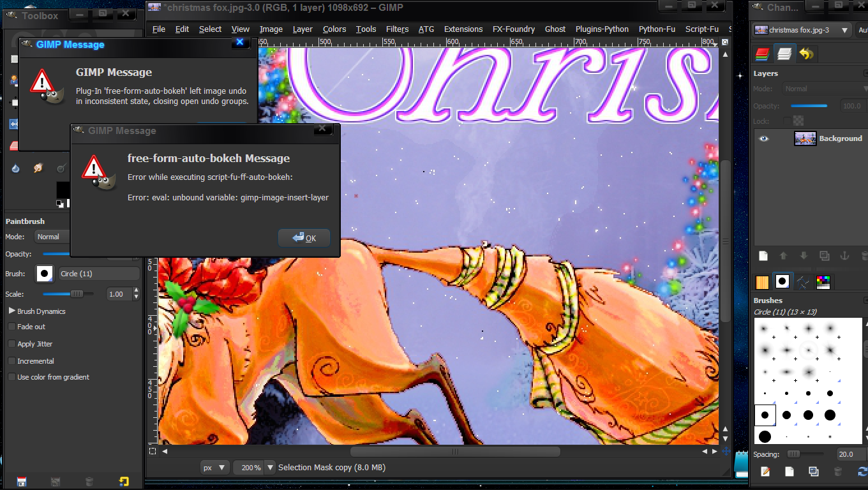Open the Edit menu
This screenshot has width=868, height=490.
pyautogui.click(x=183, y=29)
